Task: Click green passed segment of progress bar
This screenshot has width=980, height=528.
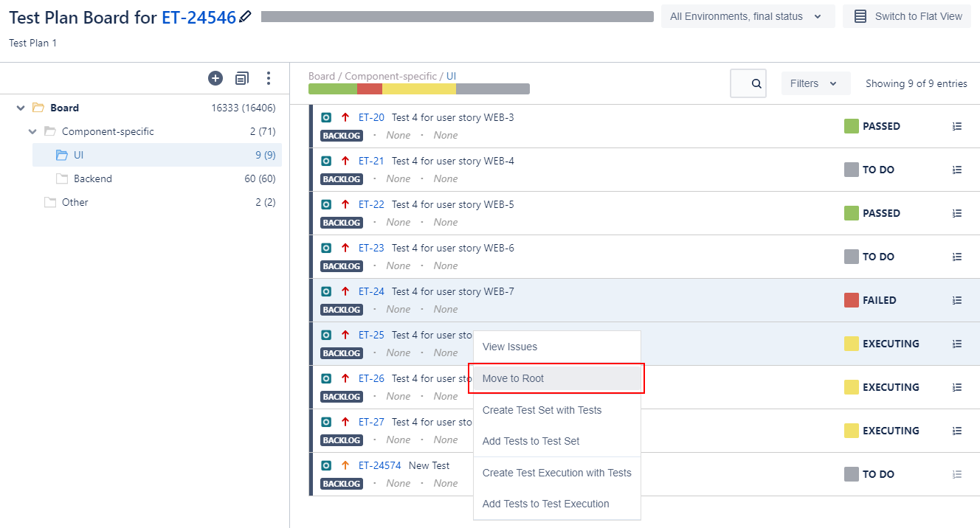Action: click(333, 89)
